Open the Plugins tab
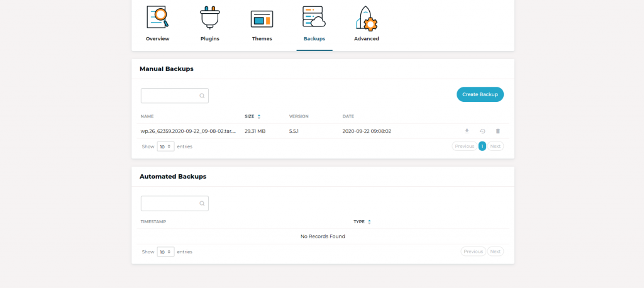644x288 pixels. point(210,24)
